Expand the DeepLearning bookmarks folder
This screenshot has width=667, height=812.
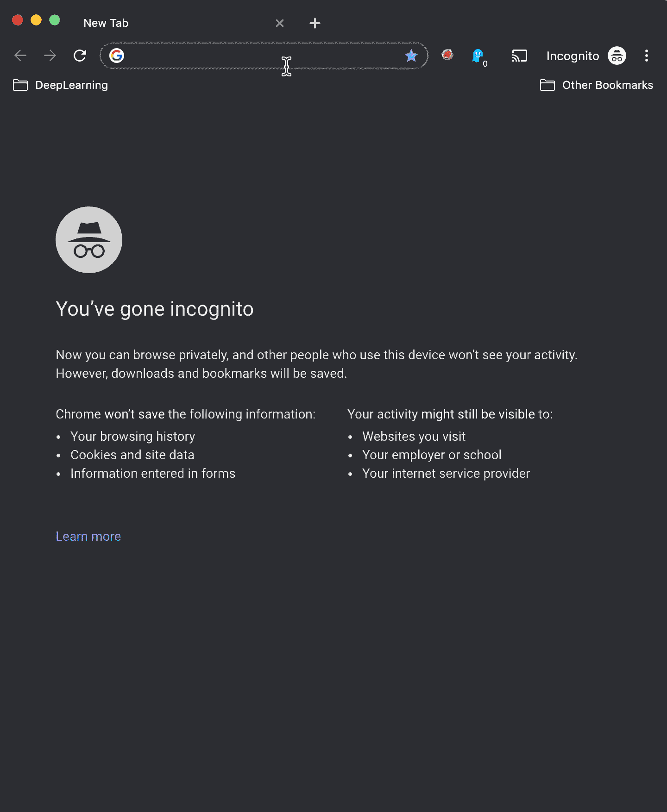coord(61,85)
